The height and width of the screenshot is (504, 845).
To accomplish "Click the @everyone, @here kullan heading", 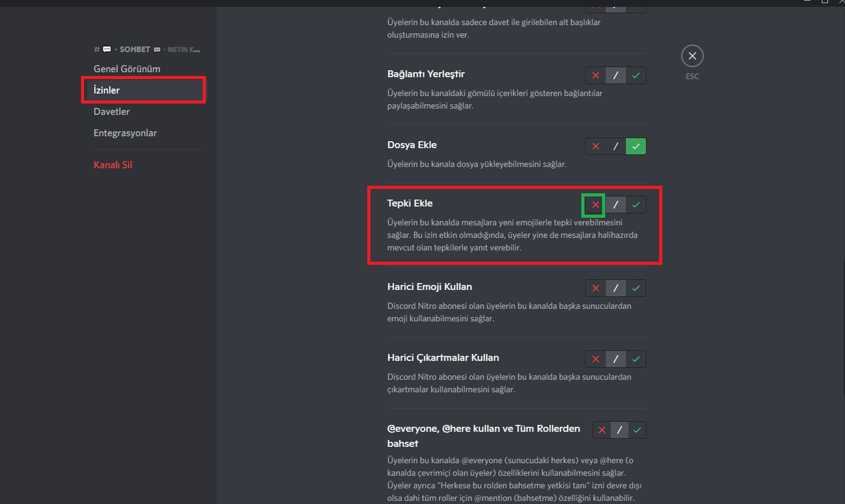I will click(x=484, y=436).
